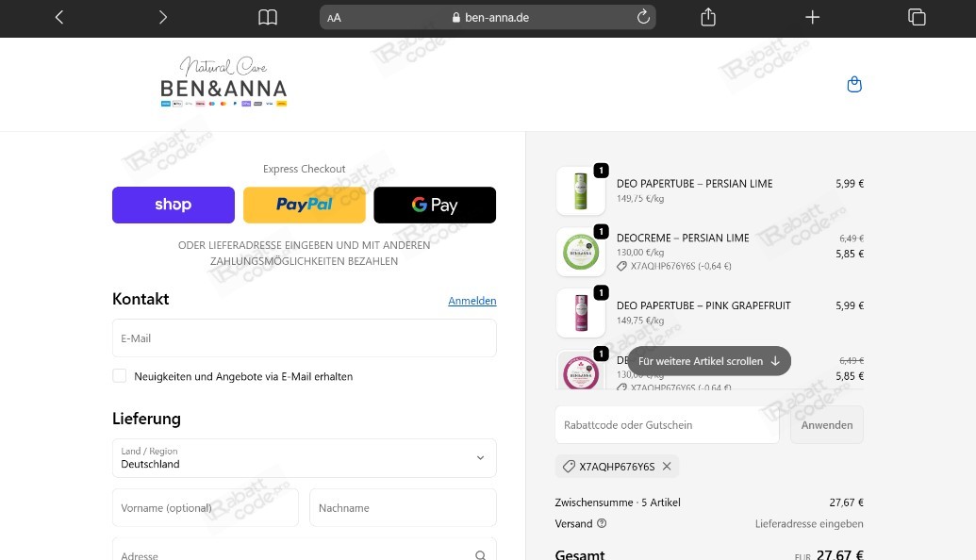
Task: Open a new tab with the plus icon
Action: 812,17
